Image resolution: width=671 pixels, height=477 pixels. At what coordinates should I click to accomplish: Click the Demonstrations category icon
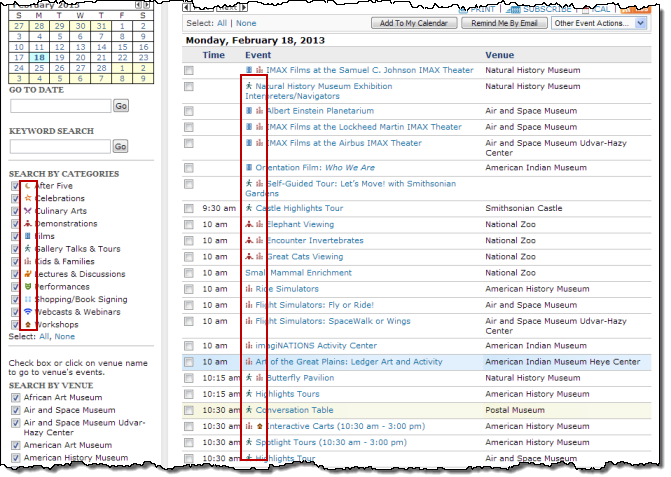(x=28, y=223)
